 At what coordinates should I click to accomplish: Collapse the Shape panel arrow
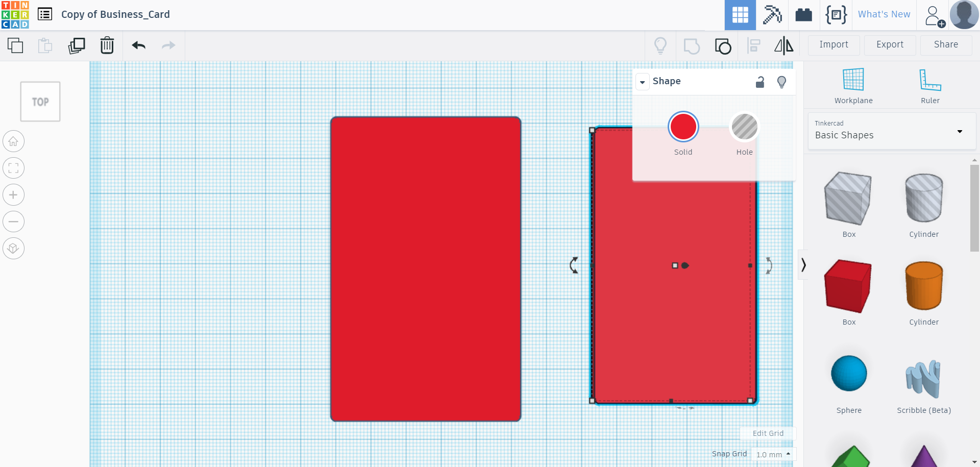click(642, 82)
